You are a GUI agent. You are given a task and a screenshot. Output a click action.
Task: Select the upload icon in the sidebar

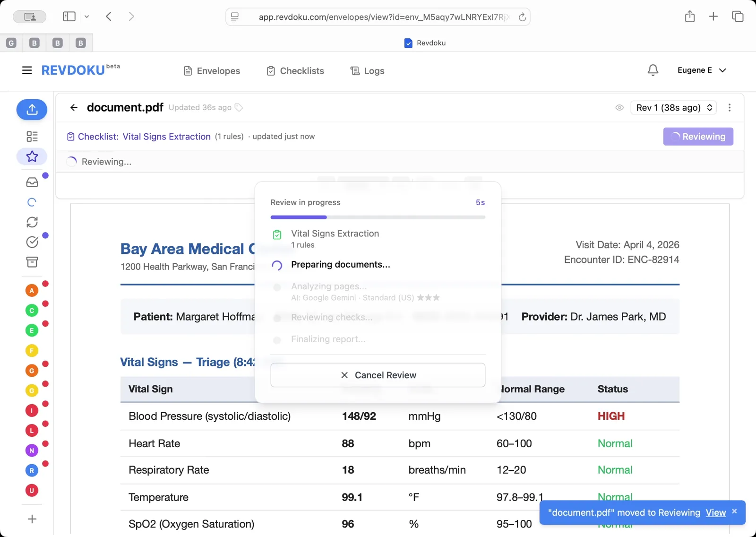[x=32, y=110]
